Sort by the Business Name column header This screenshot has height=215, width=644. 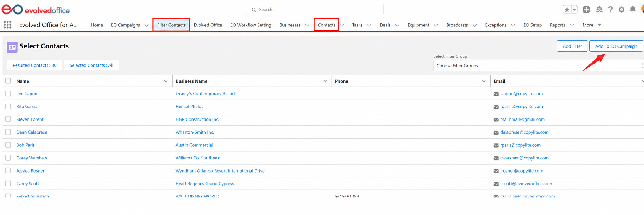pyautogui.click(x=191, y=81)
